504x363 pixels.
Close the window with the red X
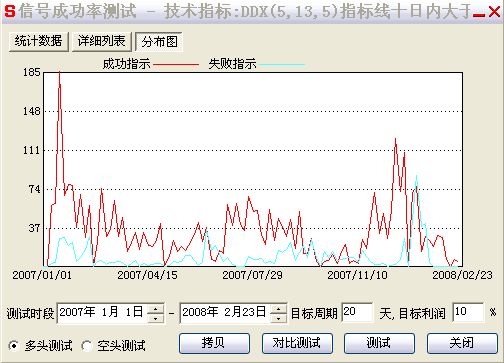[494, 12]
